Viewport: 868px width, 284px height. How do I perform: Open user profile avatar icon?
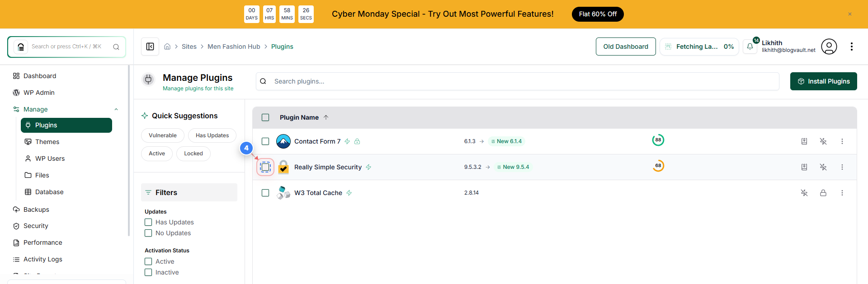[829, 47]
